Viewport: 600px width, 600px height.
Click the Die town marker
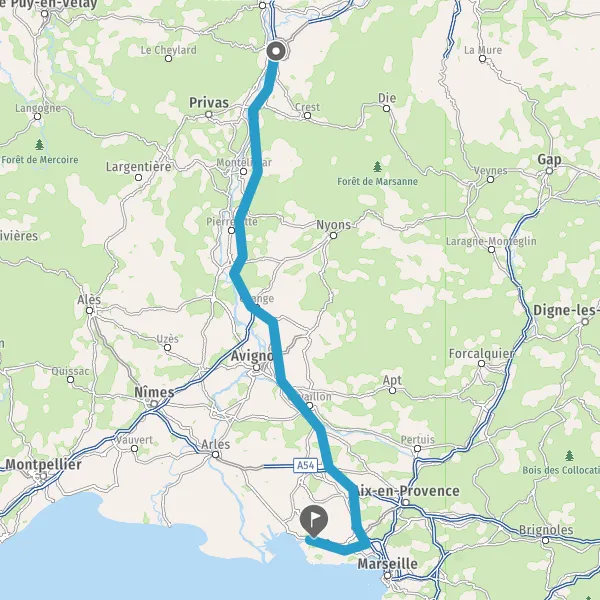tap(386, 109)
